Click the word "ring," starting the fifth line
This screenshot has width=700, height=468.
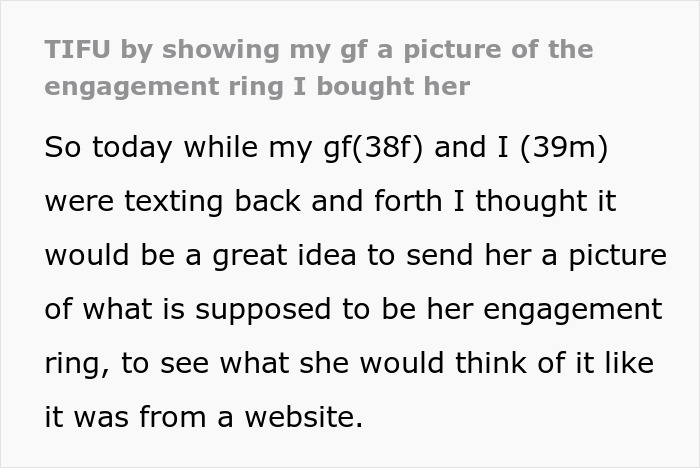pyautogui.click(x=78, y=363)
